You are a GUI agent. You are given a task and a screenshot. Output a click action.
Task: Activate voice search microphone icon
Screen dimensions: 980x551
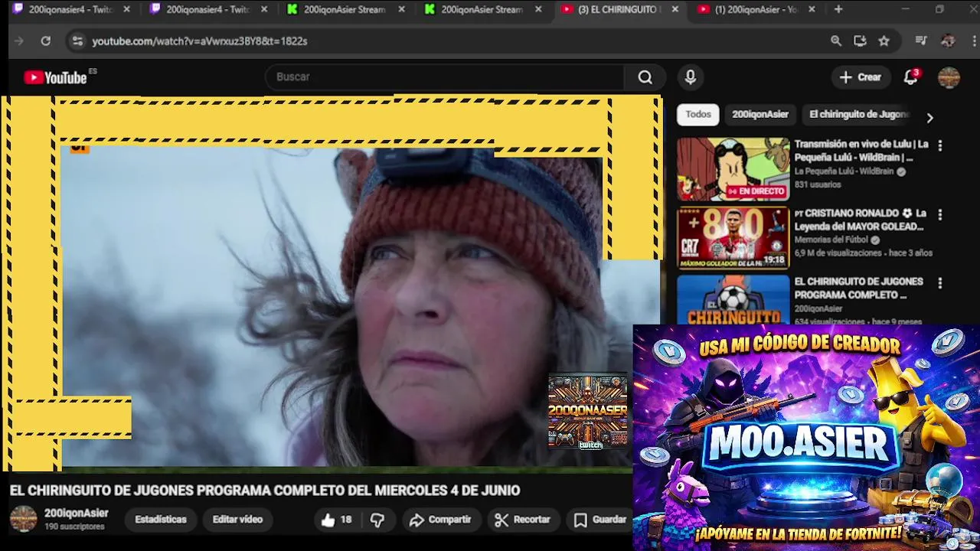(691, 77)
